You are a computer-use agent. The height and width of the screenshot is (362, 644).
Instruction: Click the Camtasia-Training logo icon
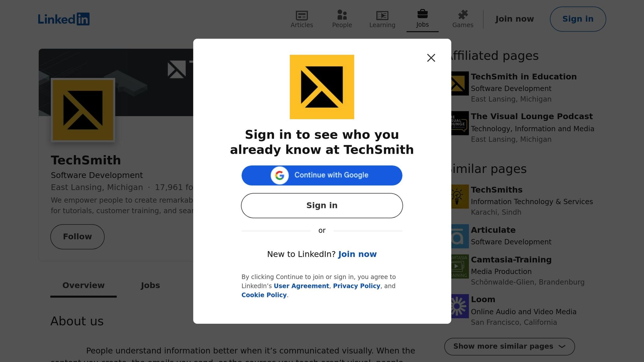click(x=460, y=266)
